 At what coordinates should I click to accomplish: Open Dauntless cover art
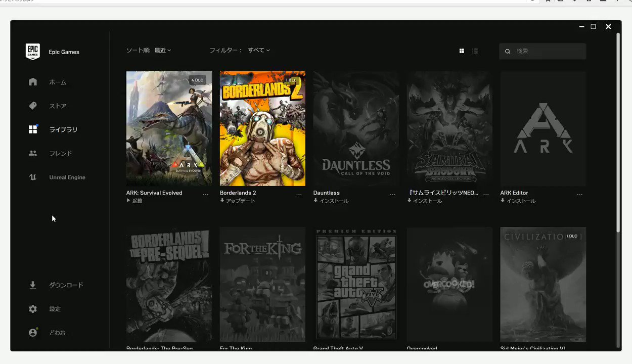[356, 128]
